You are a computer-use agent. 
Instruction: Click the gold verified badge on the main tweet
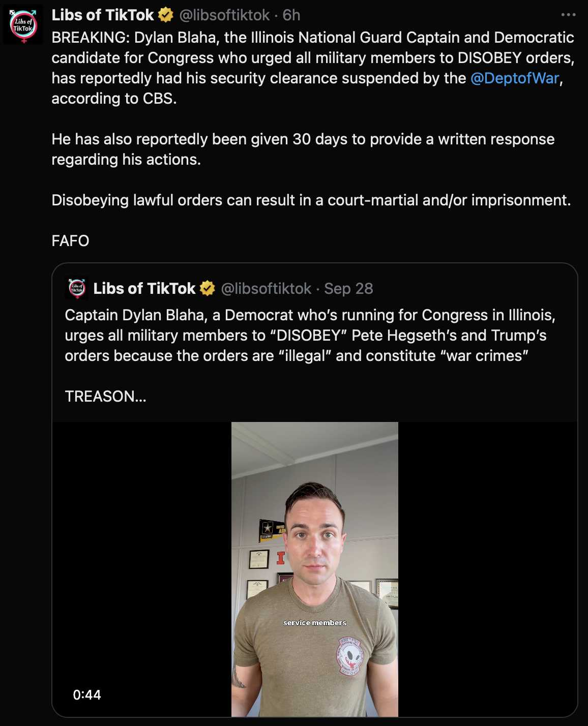pyautogui.click(x=166, y=15)
